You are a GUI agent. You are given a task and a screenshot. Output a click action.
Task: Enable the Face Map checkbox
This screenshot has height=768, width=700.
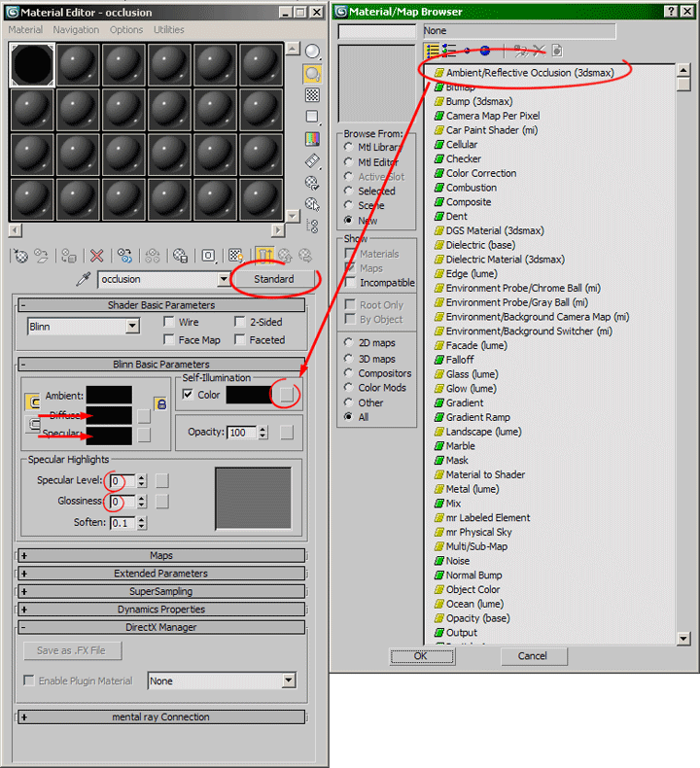coord(168,339)
